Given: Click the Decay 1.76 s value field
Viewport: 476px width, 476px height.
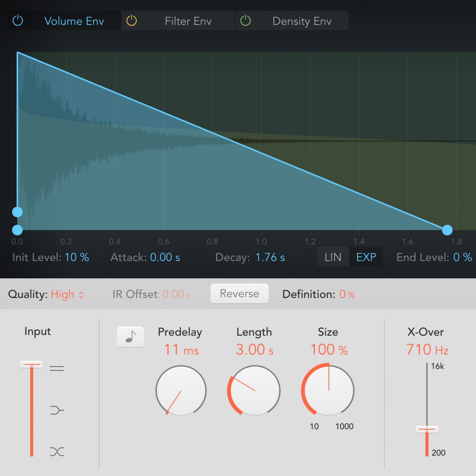Looking at the screenshot, I should tap(270, 257).
